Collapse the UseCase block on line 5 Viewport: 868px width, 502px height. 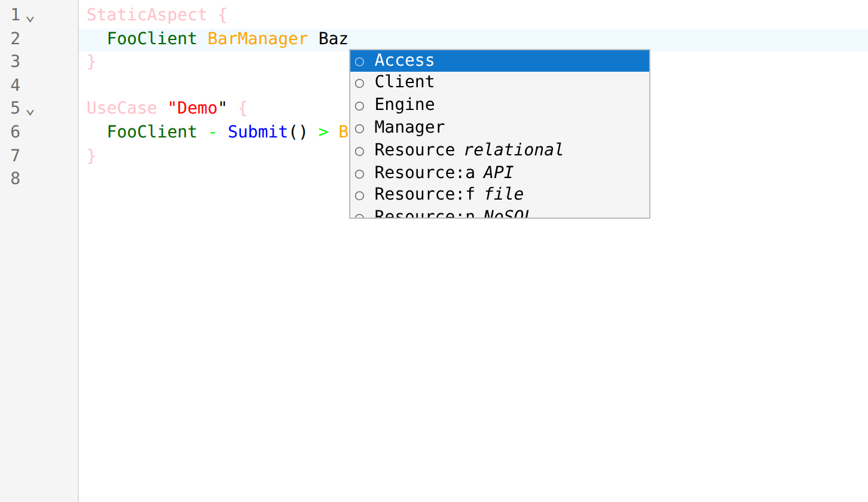click(30, 112)
